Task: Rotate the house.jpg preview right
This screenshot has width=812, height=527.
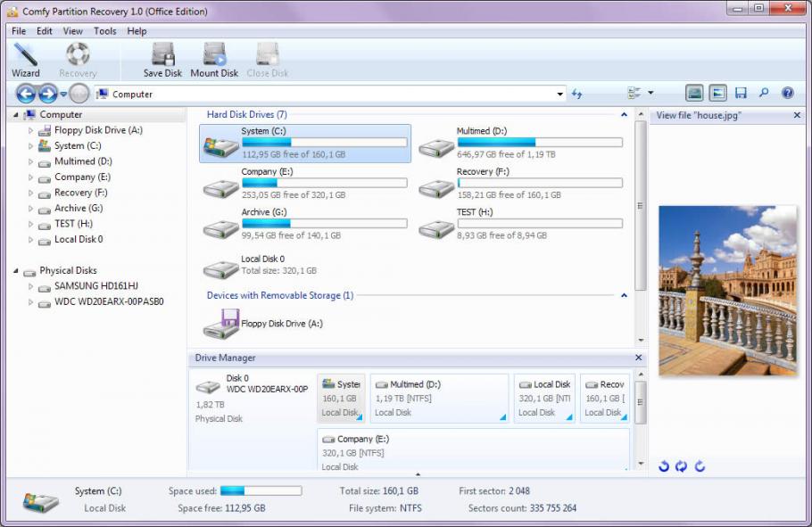Action: click(701, 465)
